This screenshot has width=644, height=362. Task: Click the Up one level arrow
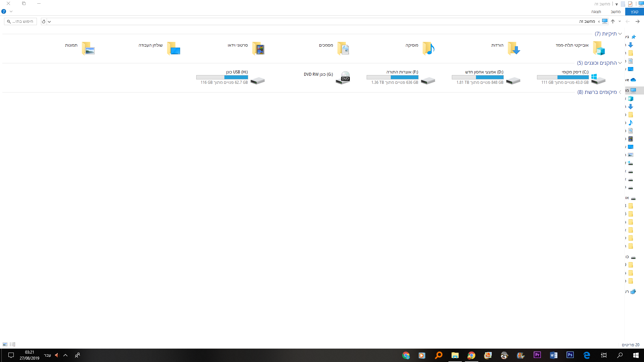(x=613, y=21)
